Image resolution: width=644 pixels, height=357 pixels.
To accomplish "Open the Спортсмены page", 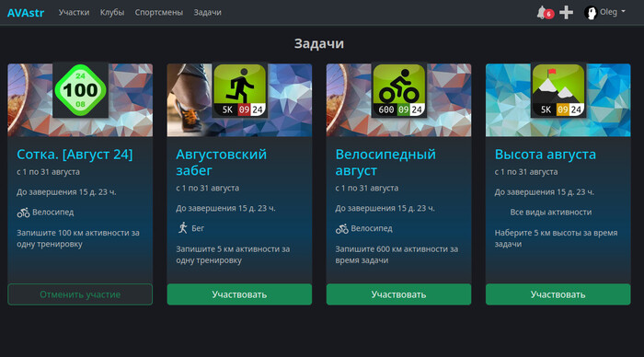I will (159, 12).
